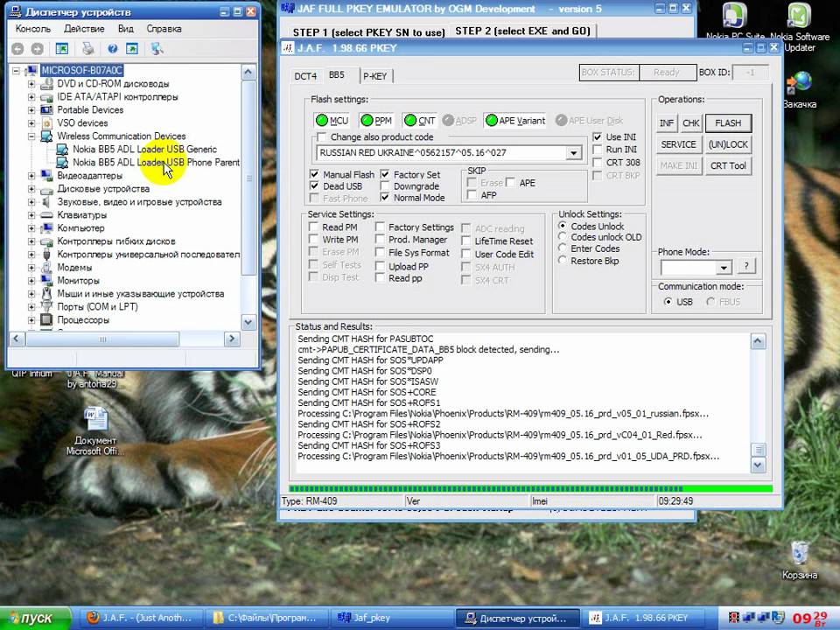
Task: Click the green flashing progress bar
Action: 530,488
